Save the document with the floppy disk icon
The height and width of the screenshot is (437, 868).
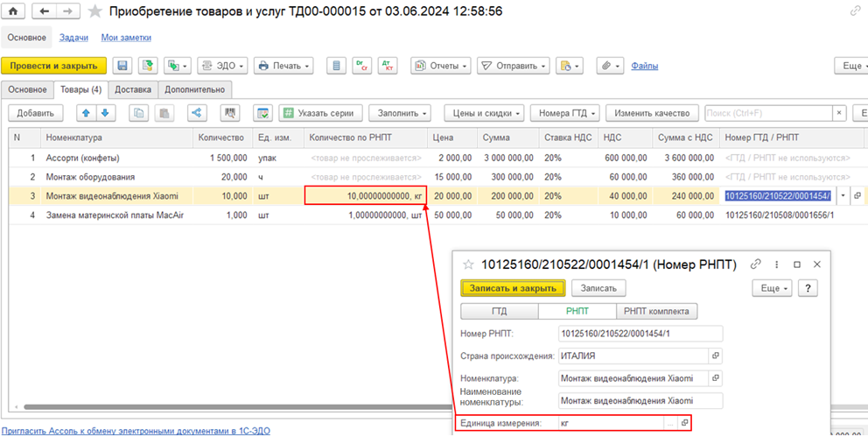pos(122,66)
